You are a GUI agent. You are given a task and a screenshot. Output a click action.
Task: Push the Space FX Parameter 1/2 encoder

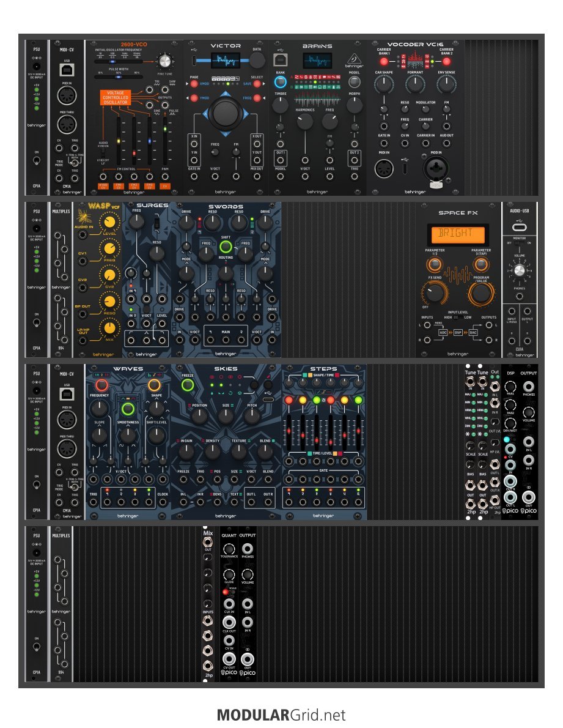(x=434, y=265)
